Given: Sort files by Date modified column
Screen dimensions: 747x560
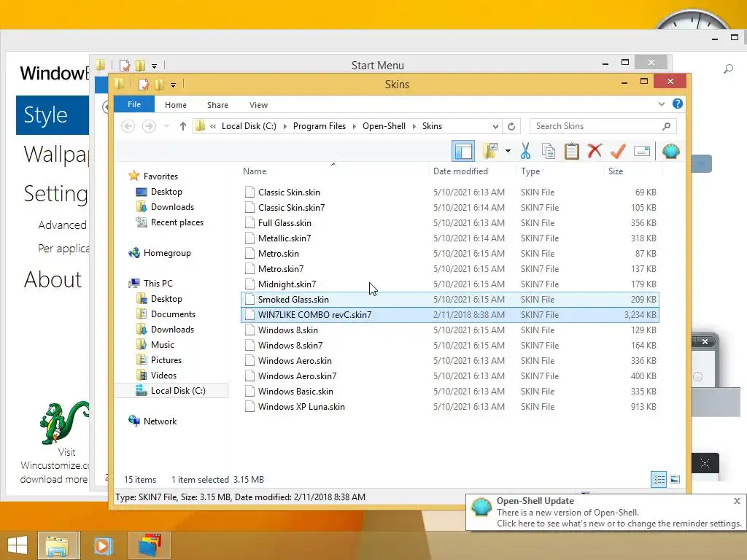Looking at the screenshot, I should pyautogui.click(x=461, y=171).
